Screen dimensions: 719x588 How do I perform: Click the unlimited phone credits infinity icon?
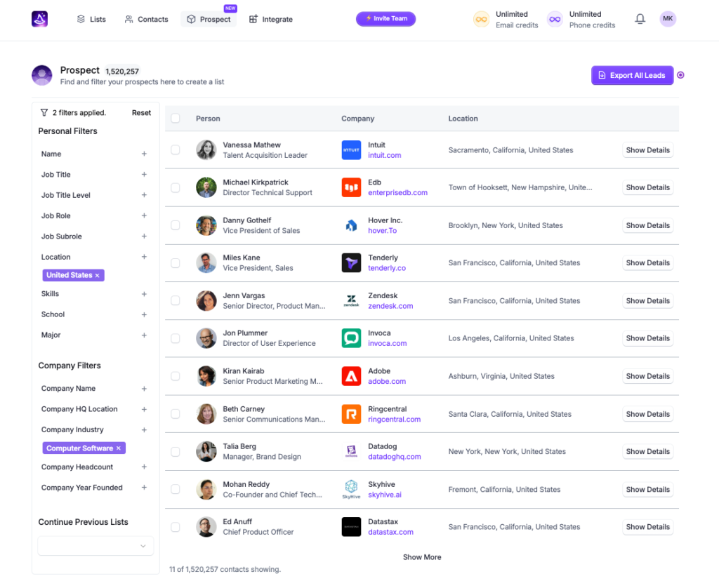click(x=555, y=19)
